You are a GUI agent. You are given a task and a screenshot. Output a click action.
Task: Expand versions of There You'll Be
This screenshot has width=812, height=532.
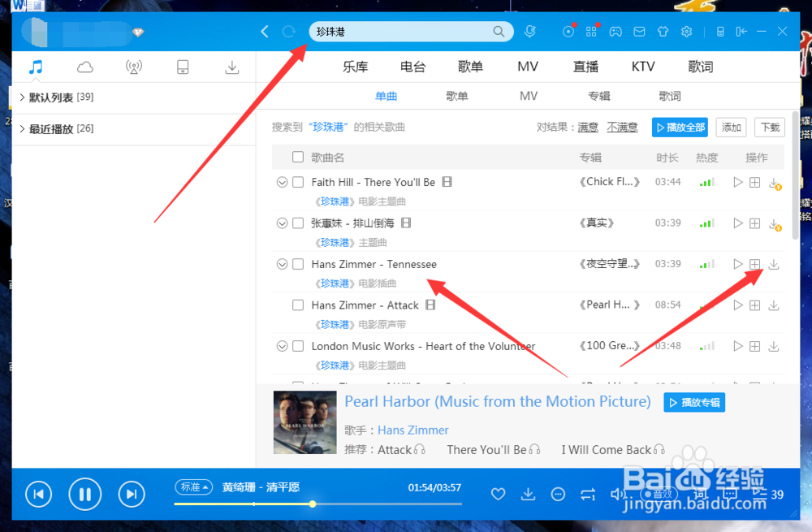coord(282,182)
